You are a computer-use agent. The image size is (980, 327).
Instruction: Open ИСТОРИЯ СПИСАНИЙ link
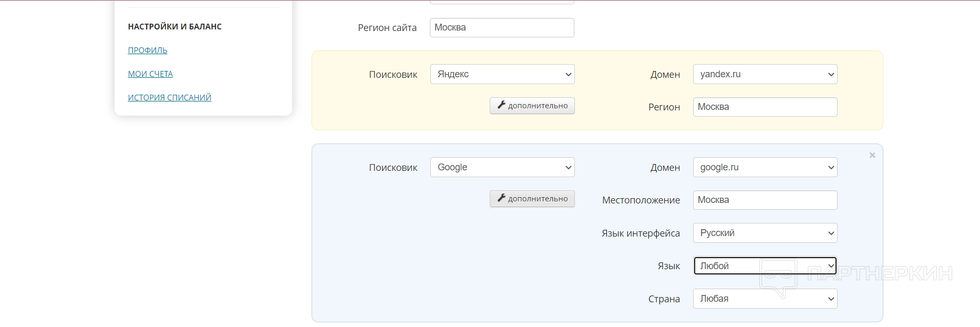tap(170, 98)
